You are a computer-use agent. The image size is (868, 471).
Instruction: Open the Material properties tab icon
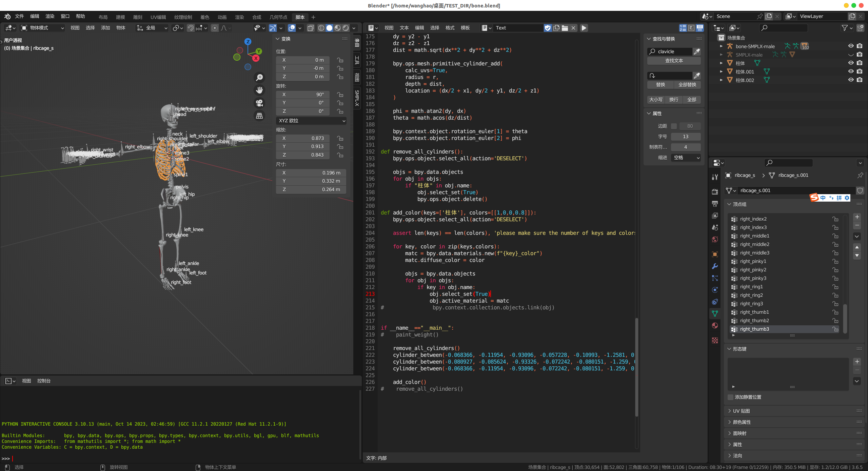coord(715,326)
